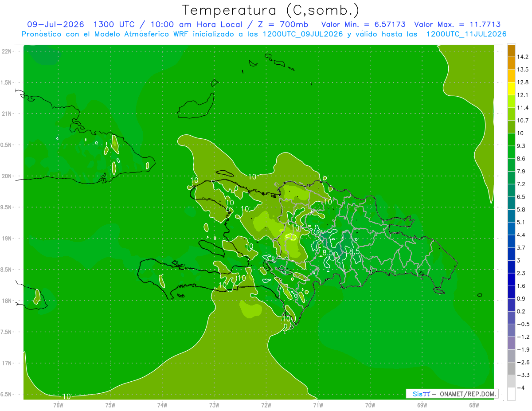Screen dimensions: 532x411
Task: Click the 13.5 value on the color scale
Action: click(523, 70)
